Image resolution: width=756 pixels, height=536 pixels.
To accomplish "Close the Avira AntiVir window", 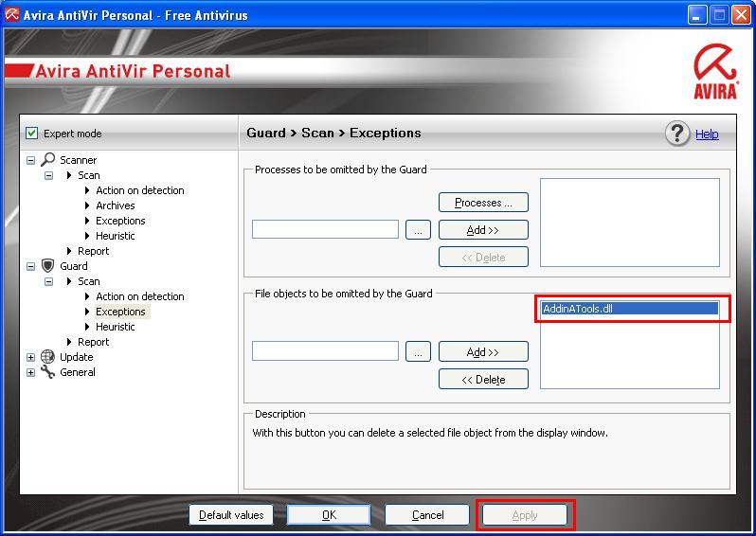I will 741,15.
